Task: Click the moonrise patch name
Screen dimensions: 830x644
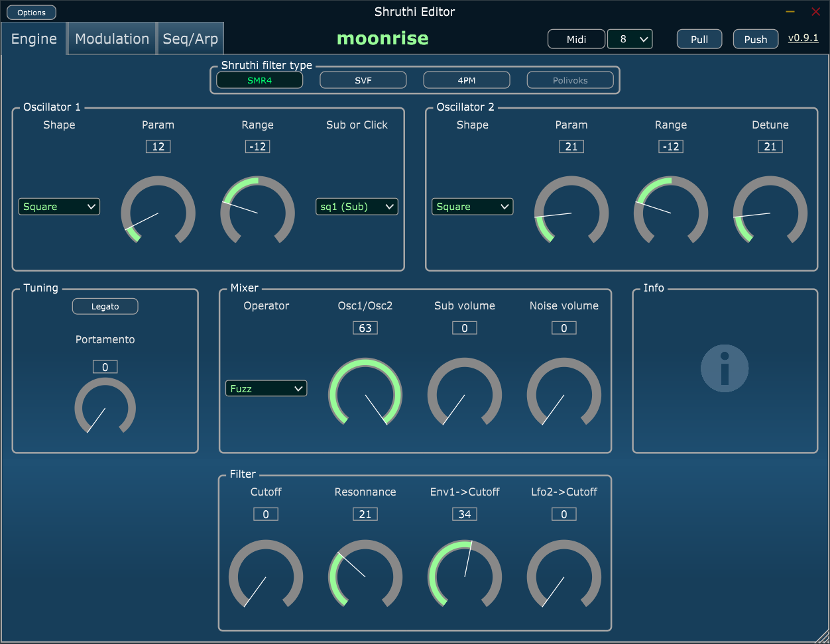Action: [x=383, y=38]
